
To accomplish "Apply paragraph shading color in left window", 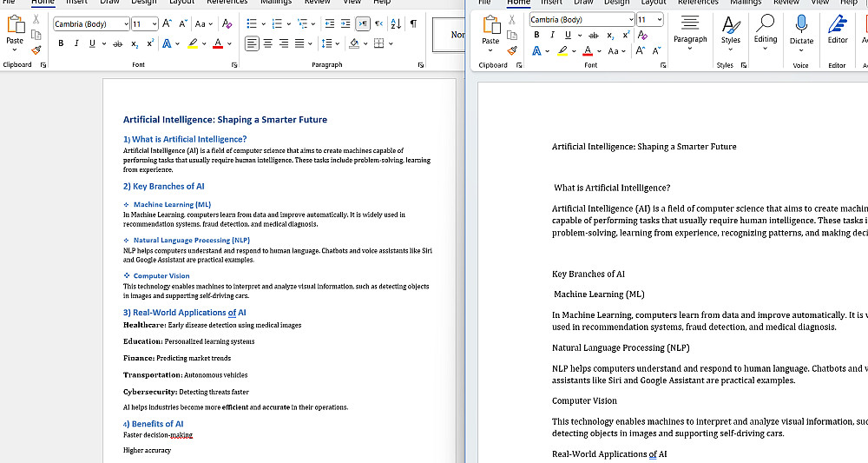I will point(354,43).
